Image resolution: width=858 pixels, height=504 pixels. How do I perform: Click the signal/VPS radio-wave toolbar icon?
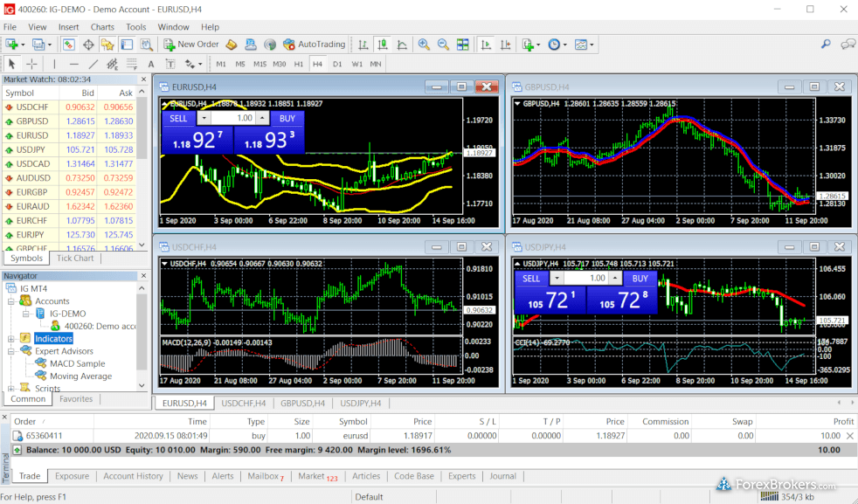(270, 45)
